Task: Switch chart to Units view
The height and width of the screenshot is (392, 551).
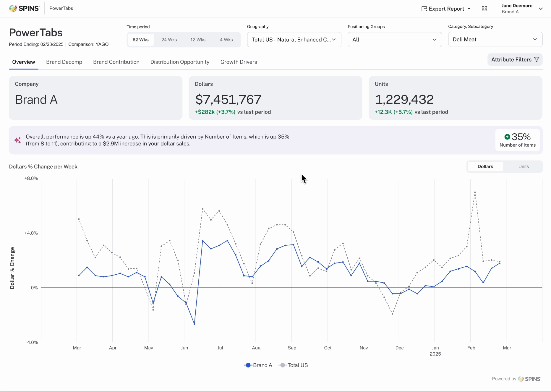Action: click(x=524, y=166)
